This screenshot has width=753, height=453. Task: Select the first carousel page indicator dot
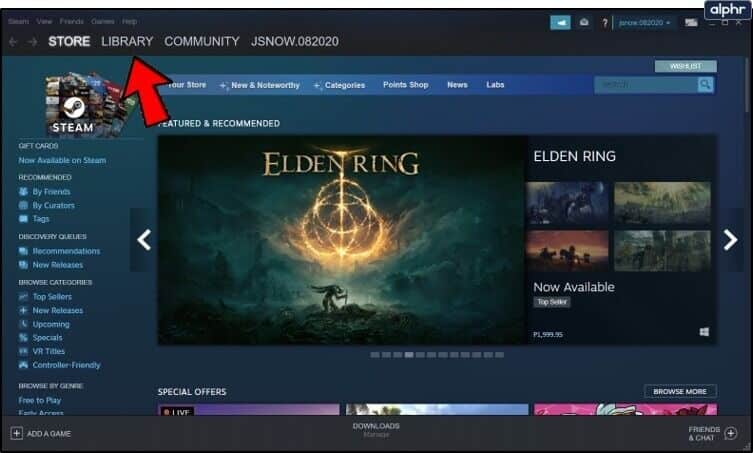click(375, 355)
